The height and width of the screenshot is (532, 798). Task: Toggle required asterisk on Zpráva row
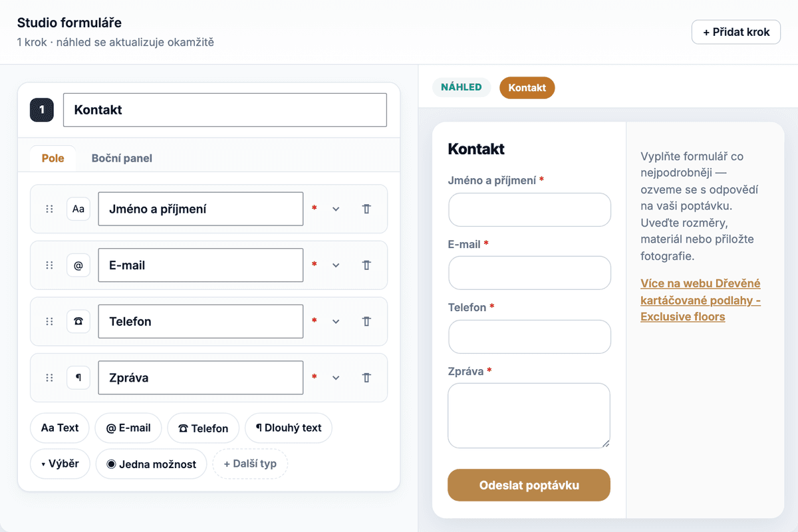pos(315,378)
